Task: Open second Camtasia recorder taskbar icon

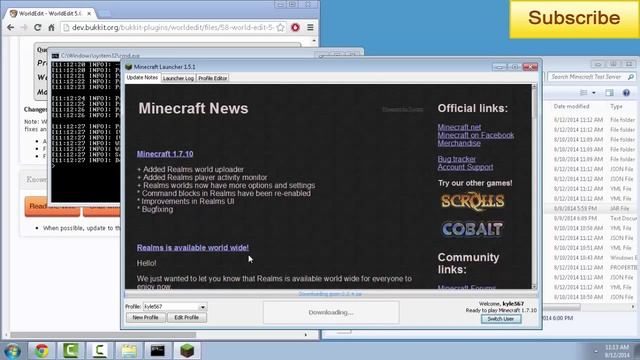Action: tap(100, 351)
